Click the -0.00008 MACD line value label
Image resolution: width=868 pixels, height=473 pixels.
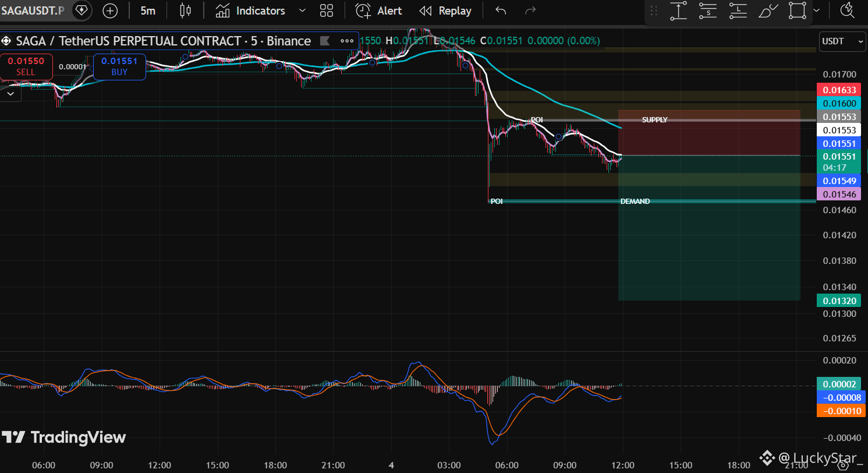pos(841,397)
